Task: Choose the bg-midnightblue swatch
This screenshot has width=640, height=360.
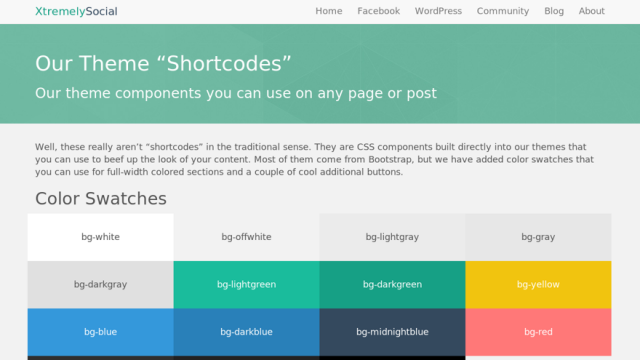Action: click(x=392, y=332)
